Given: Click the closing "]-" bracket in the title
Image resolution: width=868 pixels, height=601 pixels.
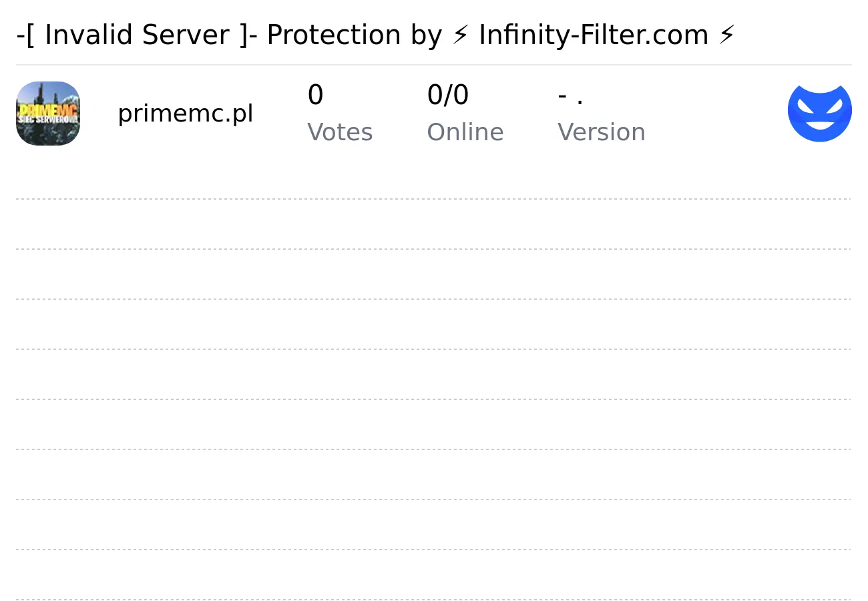Looking at the screenshot, I should pyautogui.click(x=248, y=35).
